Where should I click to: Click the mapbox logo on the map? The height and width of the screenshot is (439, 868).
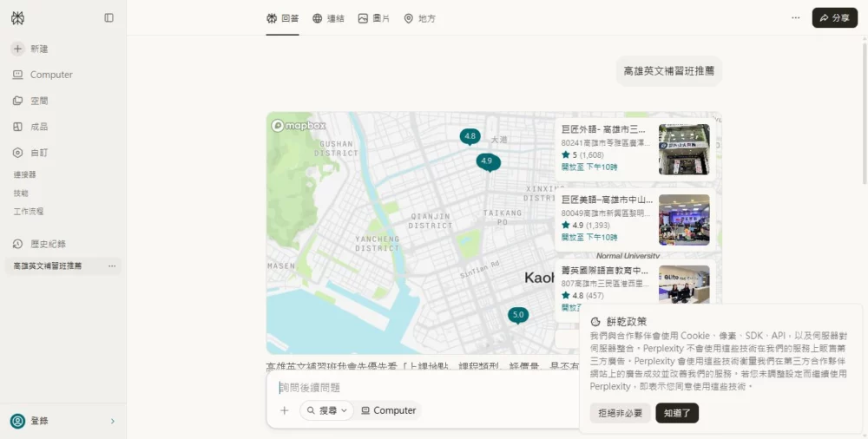click(x=299, y=126)
